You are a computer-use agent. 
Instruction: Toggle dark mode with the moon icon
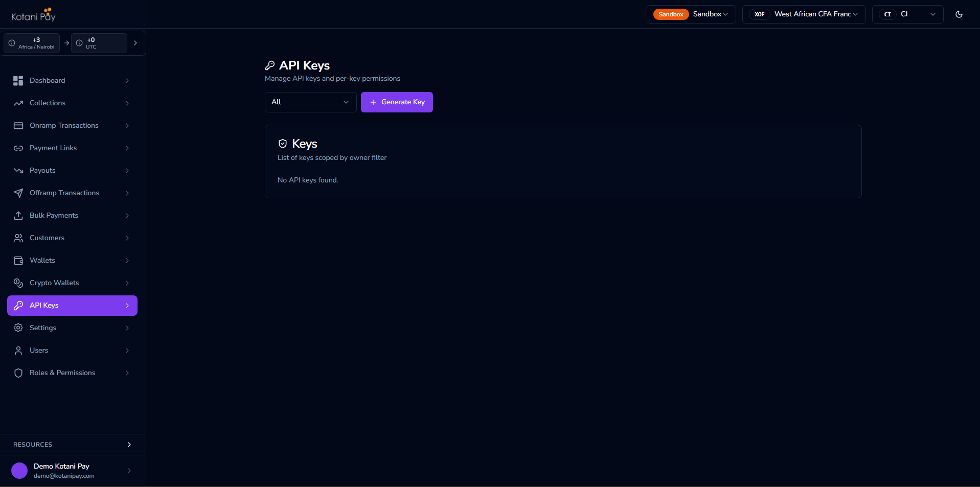[959, 14]
